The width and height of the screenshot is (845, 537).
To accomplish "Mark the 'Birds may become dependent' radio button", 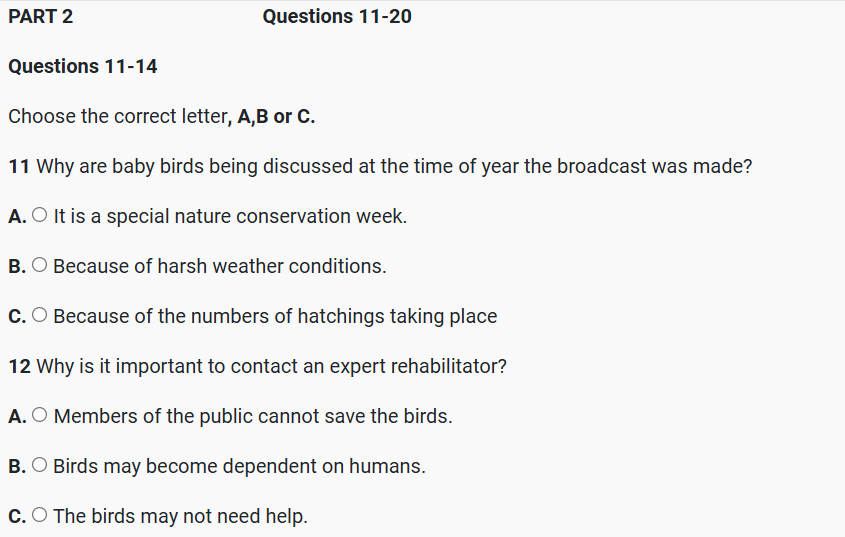I will pyautogui.click(x=39, y=466).
